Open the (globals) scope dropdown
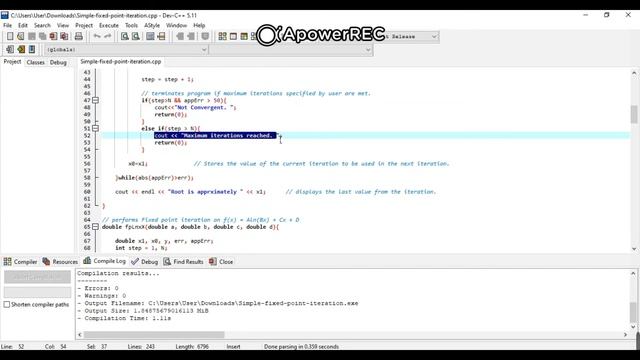The width and height of the screenshot is (640, 360). pos(126,49)
